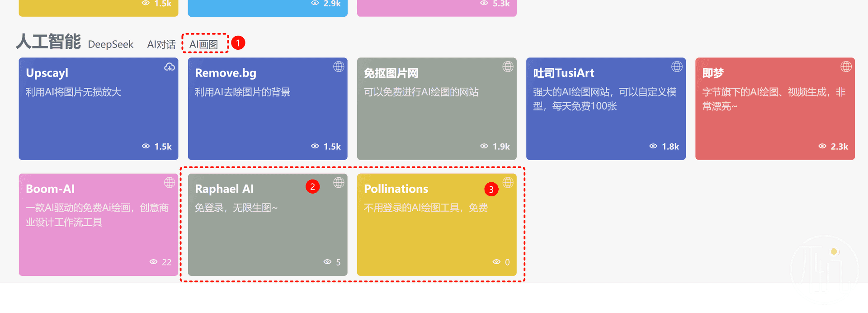
Task: Open the 吐司TusiArt card title
Action: 564,73
